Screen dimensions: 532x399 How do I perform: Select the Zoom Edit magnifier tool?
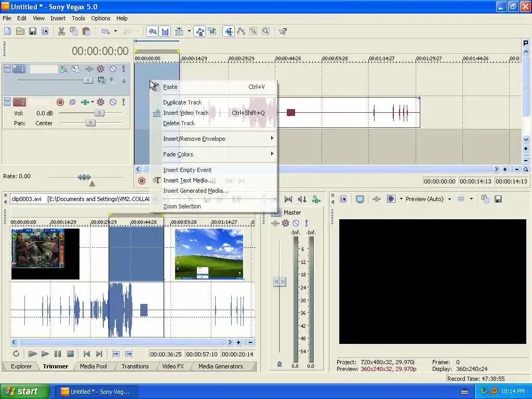[266, 31]
